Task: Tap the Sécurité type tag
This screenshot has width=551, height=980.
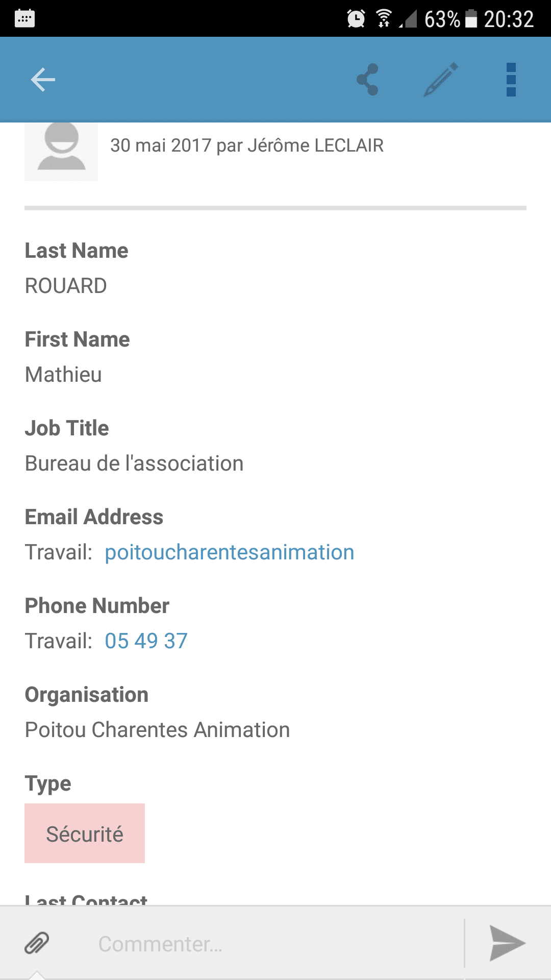Action: (85, 834)
